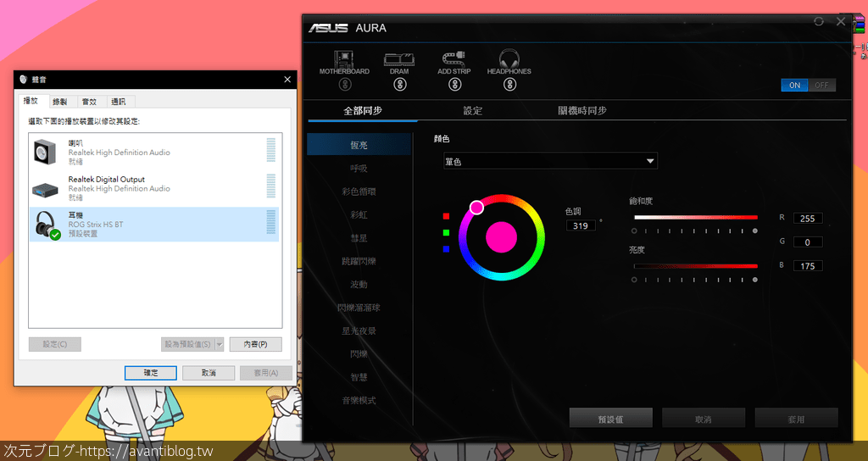
Task: Switch AURA lighting ON
Action: click(x=794, y=86)
